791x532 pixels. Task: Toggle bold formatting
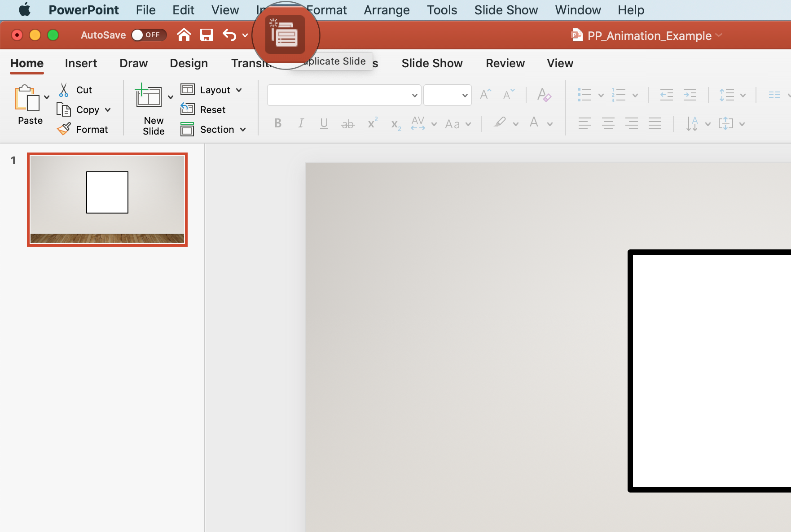coord(278,124)
